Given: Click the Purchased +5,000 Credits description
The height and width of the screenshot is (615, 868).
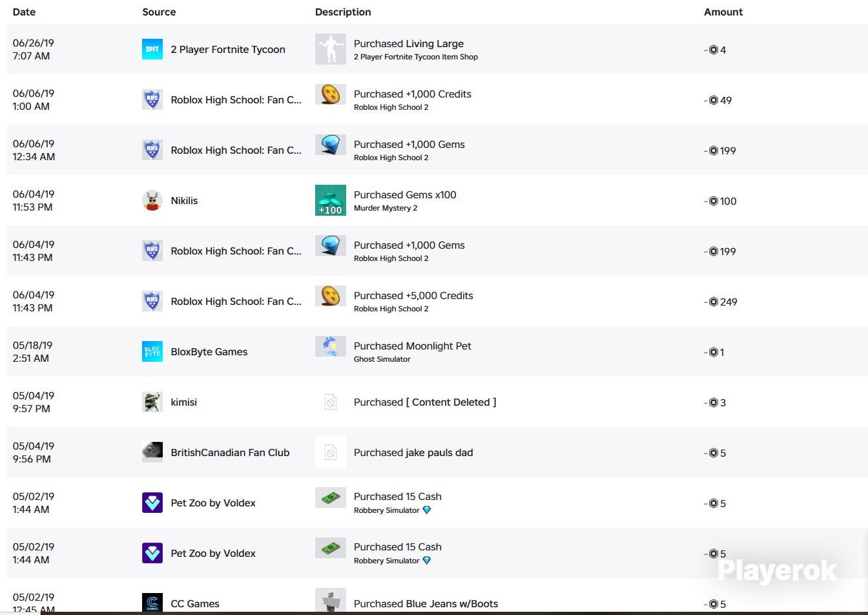Looking at the screenshot, I should 413,295.
